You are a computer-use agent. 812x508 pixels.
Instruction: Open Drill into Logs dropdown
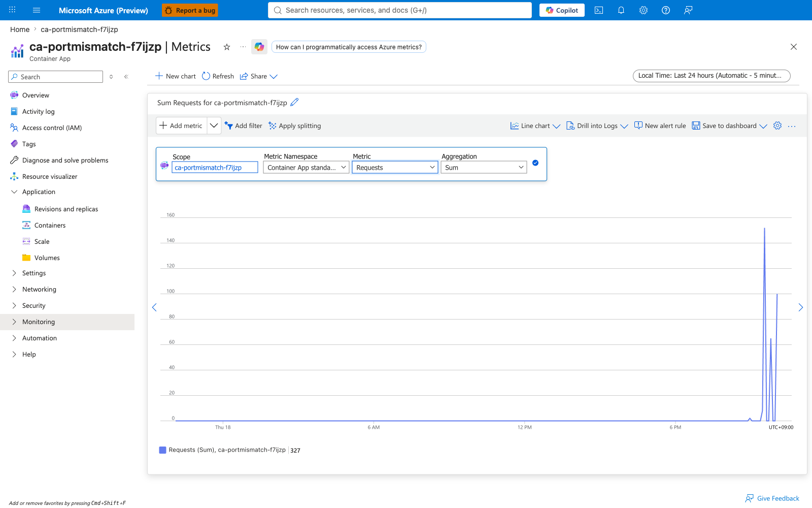tap(597, 125)
